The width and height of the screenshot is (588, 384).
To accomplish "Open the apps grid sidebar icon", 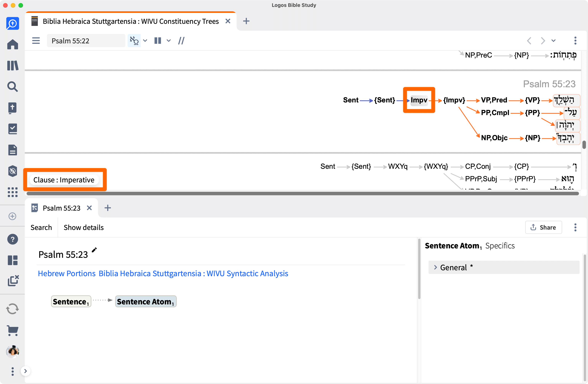I will 13,192.
